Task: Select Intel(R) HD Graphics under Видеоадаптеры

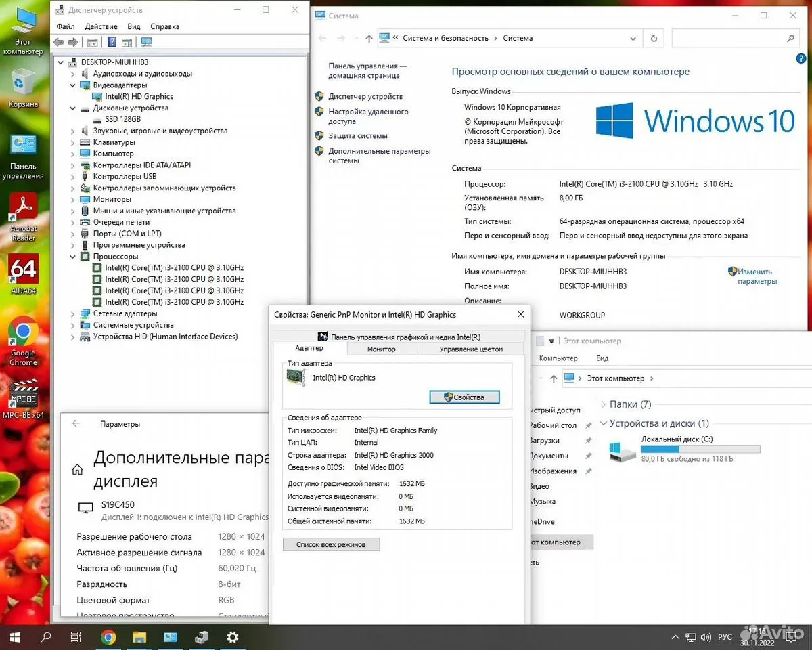Action: 139,96
